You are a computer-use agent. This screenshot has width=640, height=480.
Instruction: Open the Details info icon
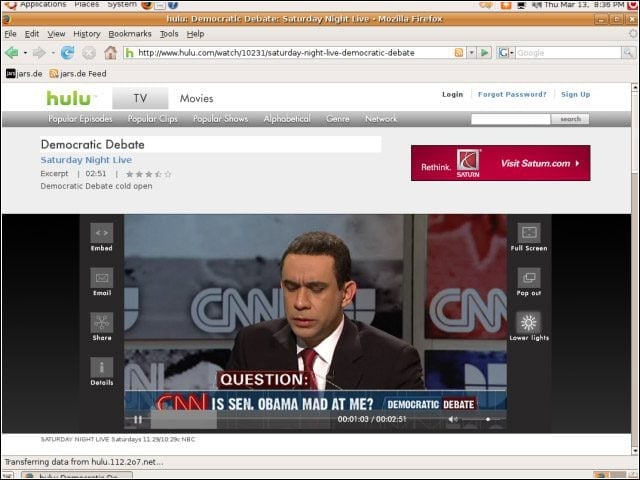102,367
